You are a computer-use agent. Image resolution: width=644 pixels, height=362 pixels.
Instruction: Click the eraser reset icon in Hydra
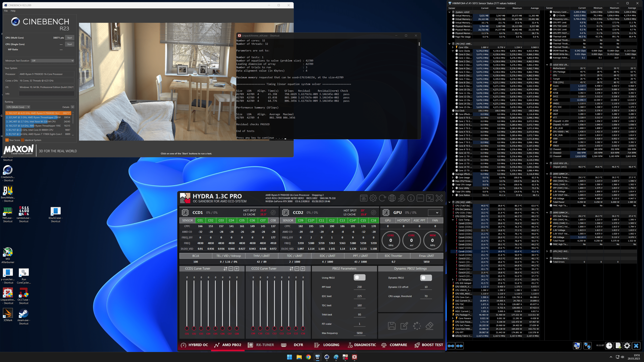click(429, 326)
